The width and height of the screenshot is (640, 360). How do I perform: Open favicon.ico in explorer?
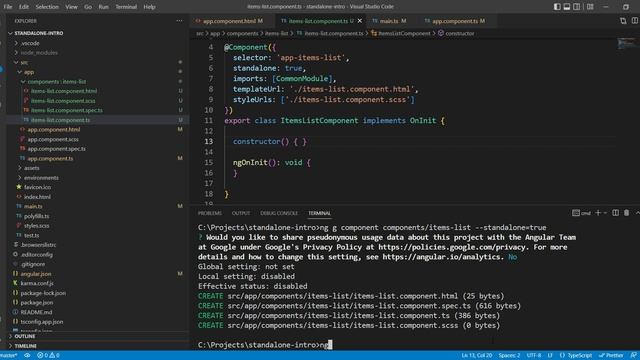coord(37,187)
